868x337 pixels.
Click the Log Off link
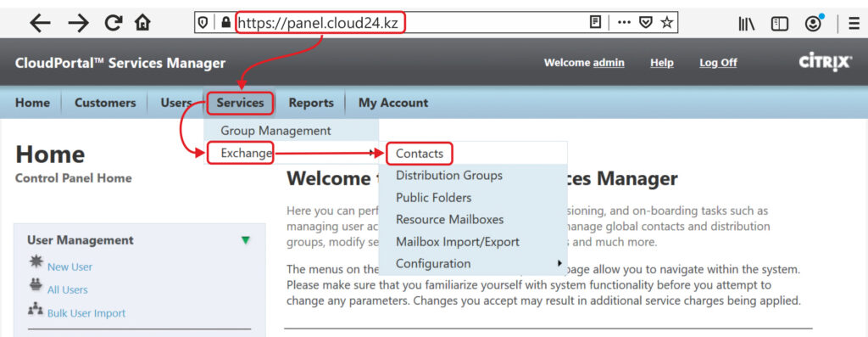click(718, 63)
